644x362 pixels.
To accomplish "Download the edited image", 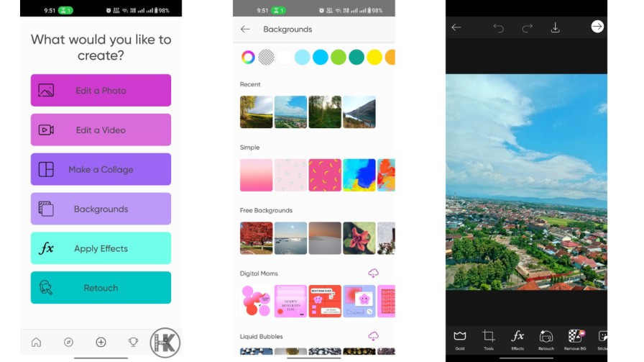I will pyautogui.click(x=556, y=27).
